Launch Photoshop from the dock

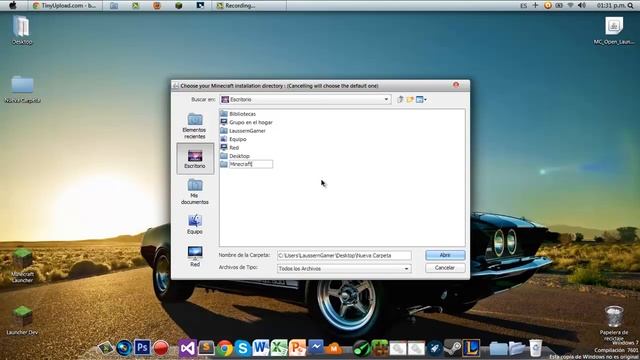coord(142,348)
